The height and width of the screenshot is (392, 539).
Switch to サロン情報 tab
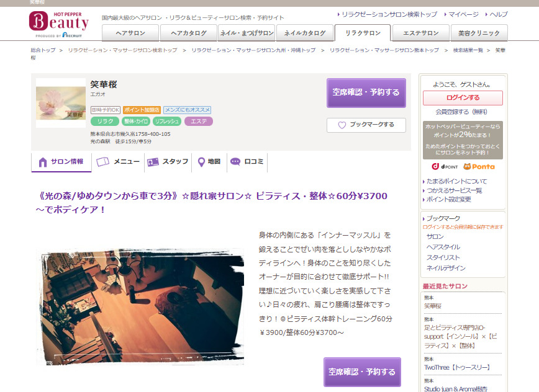pyautogui.click(x=61, y=162)
